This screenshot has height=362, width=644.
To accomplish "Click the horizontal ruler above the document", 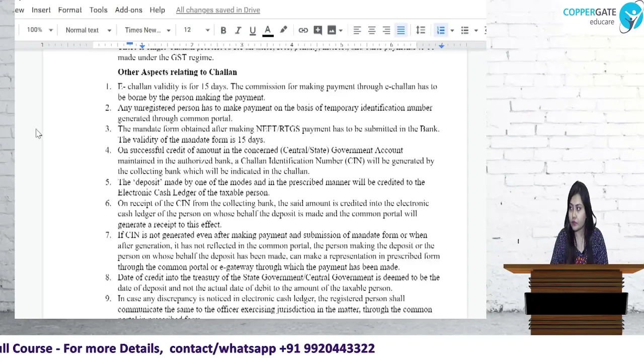I will click(251, 45).
